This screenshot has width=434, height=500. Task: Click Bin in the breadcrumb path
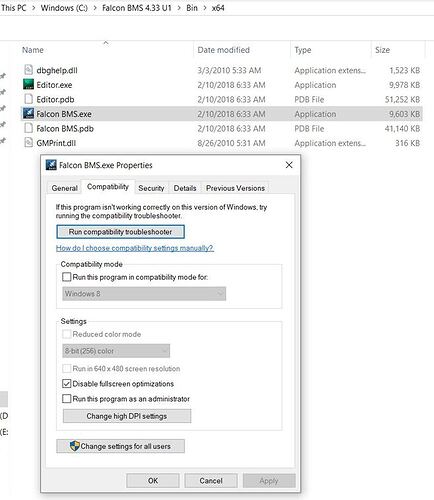[x=192, y=8]
